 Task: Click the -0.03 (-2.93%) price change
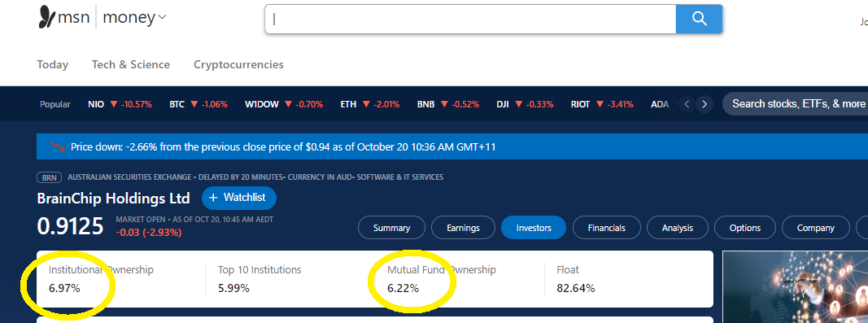click(x=149, y=233)
